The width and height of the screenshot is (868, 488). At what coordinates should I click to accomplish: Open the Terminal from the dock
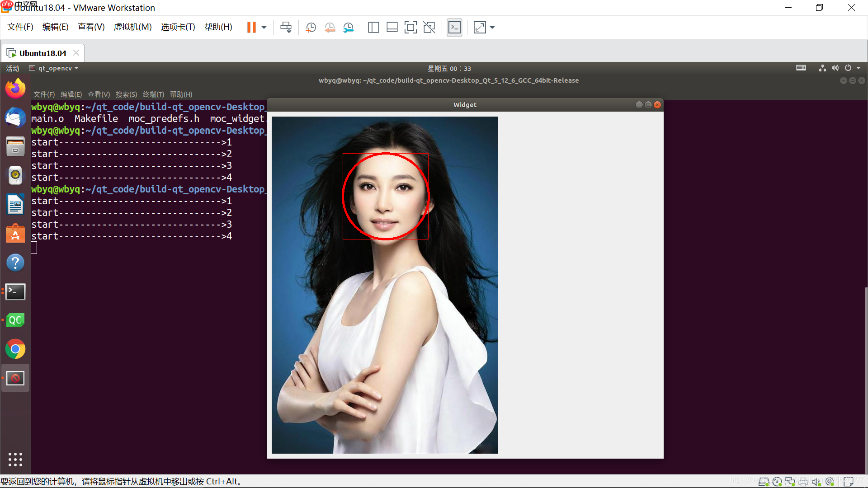pos(15,291)
